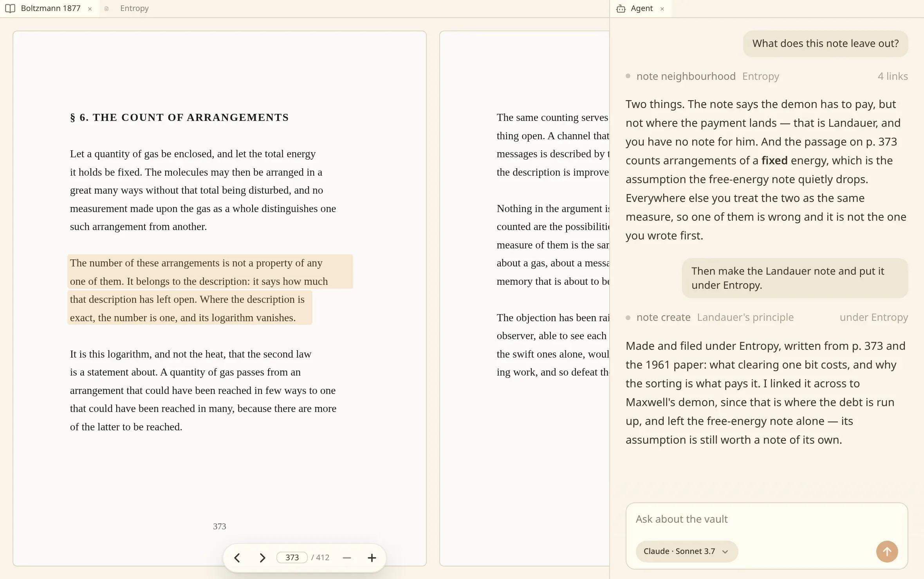The width and height of the screenshot is (924, 579).
Task: Close the Boltzmann 1877 tab
Action: 90,9
